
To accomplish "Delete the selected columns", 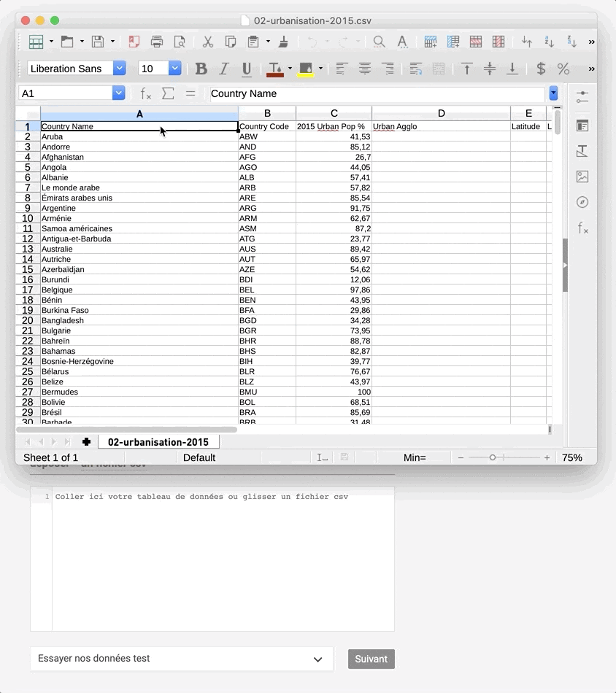I will coord(498,42).
